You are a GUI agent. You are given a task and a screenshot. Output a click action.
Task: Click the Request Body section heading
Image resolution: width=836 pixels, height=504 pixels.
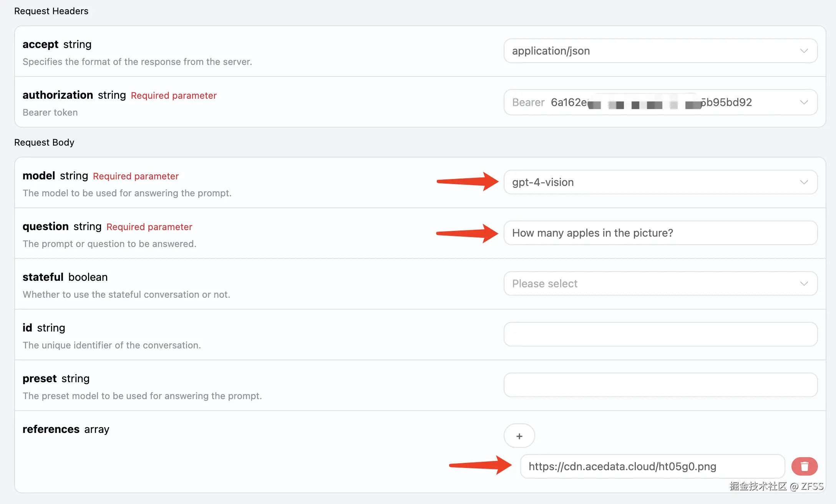pos(44,143)
